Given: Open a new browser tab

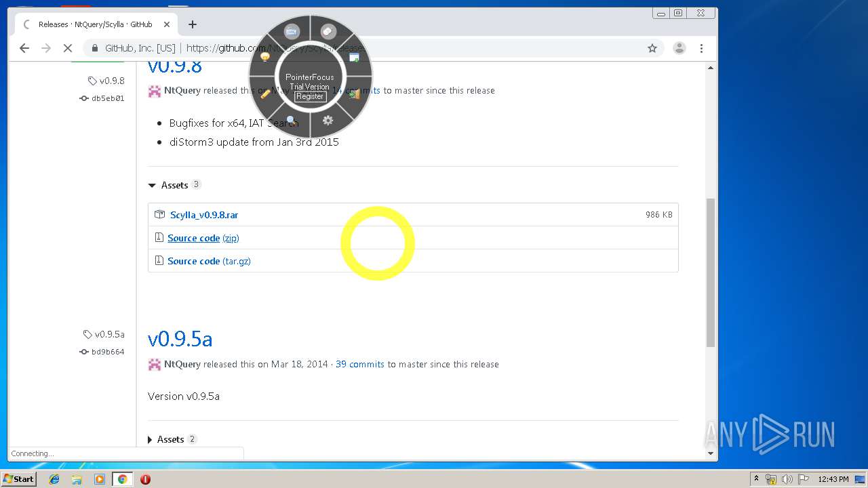Looking at the screenshot, I should click(193, 24).
